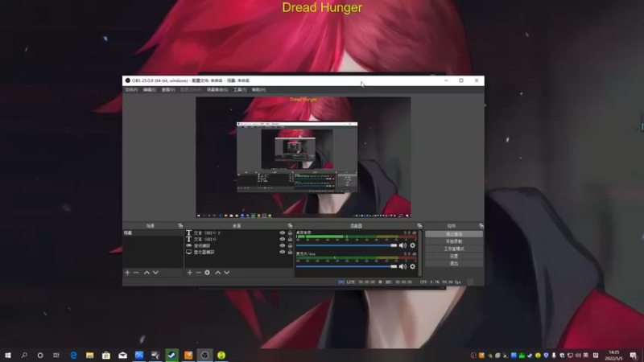Open the Windows Start menu
This screenshot has width=644, height=362.
pos(8,355)
